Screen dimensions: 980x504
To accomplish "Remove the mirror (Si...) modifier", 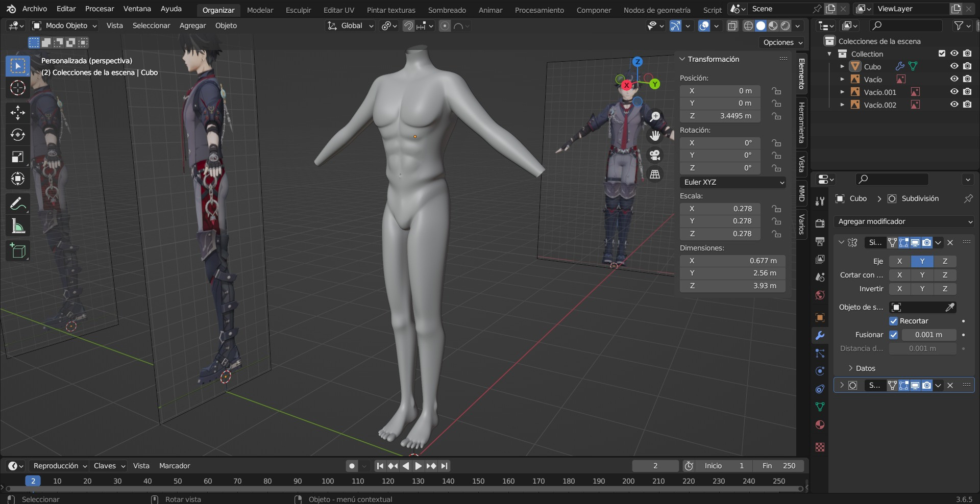I will (950, 243).
